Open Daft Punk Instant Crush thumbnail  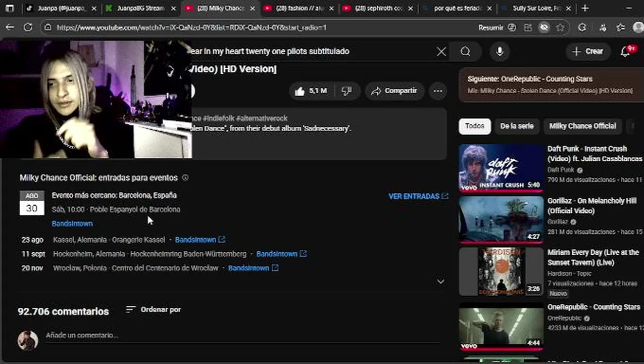pos(501,168)
